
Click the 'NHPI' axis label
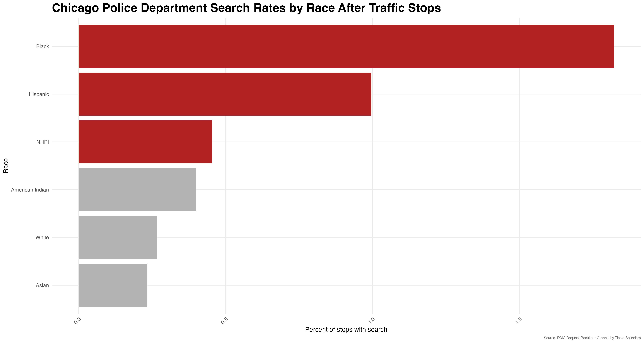click(43, 142)
